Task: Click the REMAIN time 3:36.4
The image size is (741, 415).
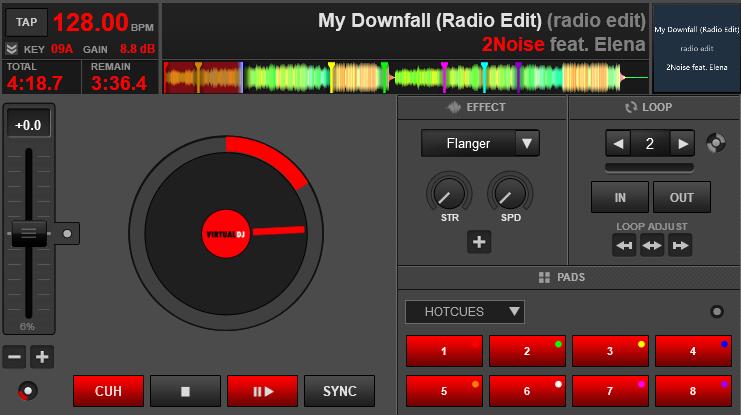Action: [119, 83]
